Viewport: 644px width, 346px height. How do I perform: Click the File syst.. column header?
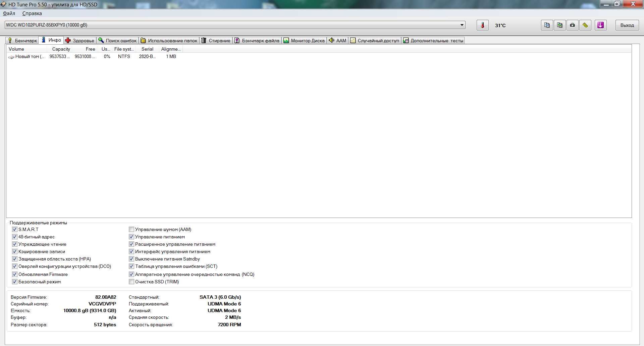124,49
